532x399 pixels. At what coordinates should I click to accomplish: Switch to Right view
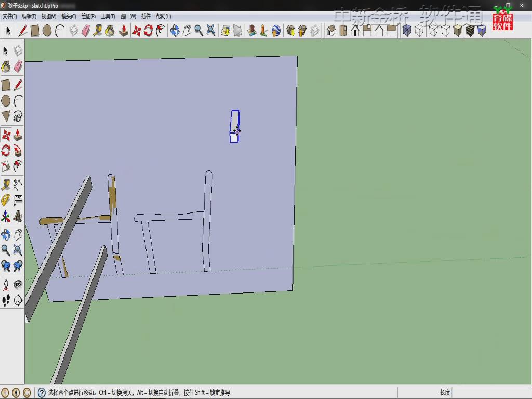point(367,31)
